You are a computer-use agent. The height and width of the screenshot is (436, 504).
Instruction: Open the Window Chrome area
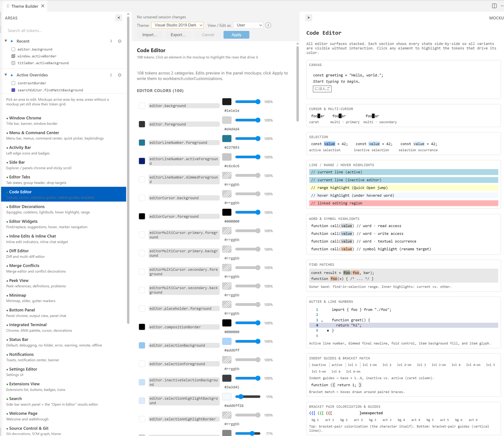click(64, 120)
